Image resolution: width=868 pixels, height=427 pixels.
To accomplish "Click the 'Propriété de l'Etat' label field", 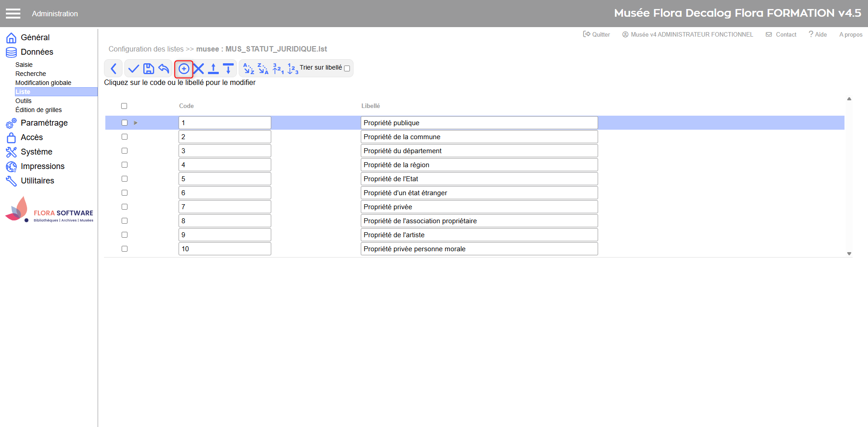I will (479, 179).
